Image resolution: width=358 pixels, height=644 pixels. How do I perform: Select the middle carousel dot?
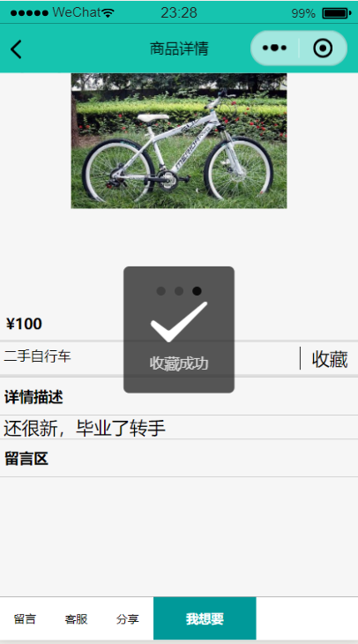179,291
